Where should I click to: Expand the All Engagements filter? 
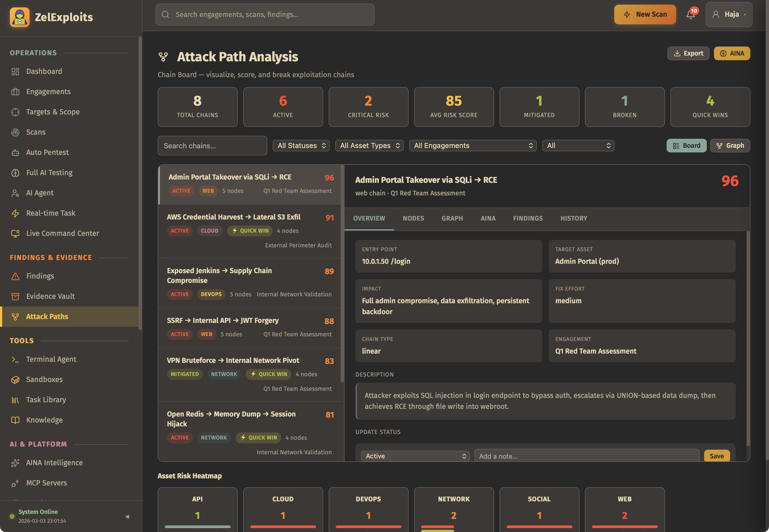point(472,145)
